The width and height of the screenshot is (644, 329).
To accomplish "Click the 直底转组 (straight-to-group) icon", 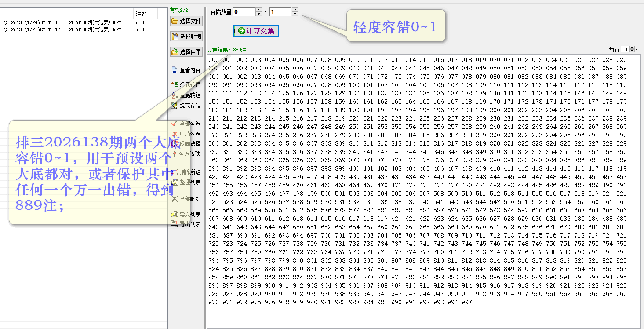I will coord(175,95).
